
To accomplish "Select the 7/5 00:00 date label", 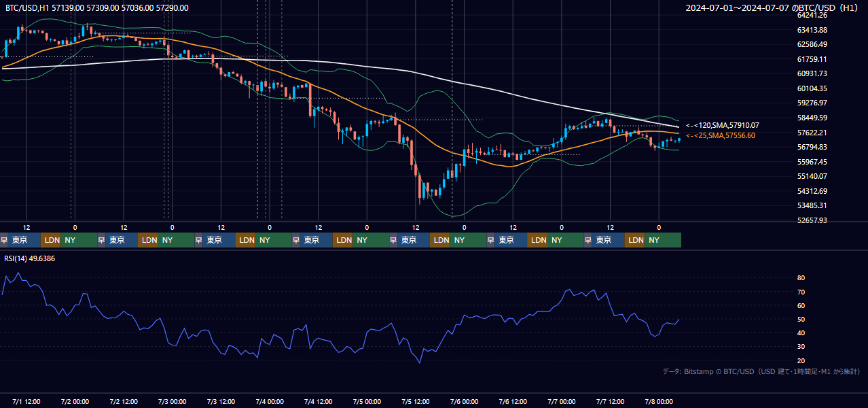I will click(x=367, y=401).
